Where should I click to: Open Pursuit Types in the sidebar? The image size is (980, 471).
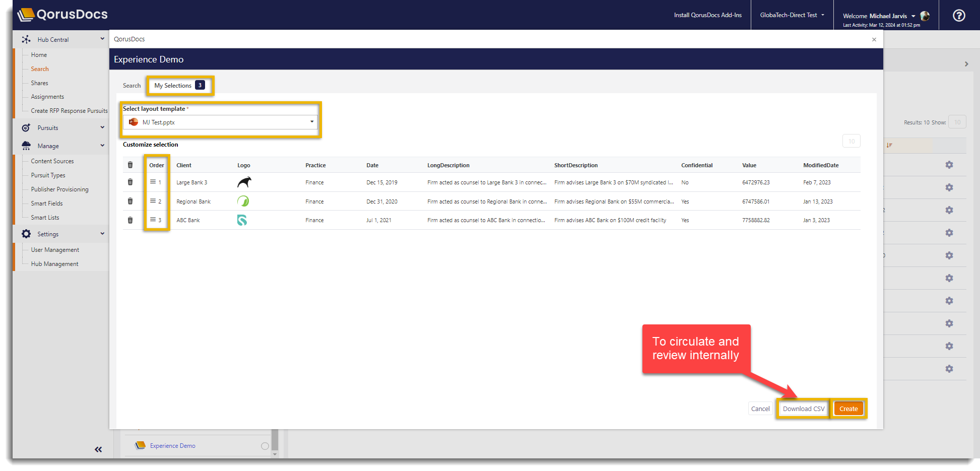coord(48,175)
